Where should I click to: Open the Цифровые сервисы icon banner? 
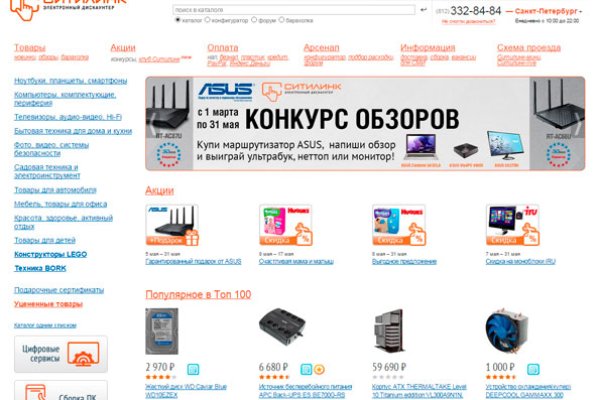(61, 354)
